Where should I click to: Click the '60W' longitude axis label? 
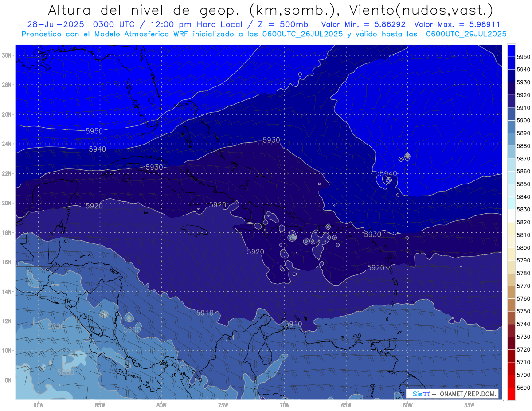pos(408,405)
